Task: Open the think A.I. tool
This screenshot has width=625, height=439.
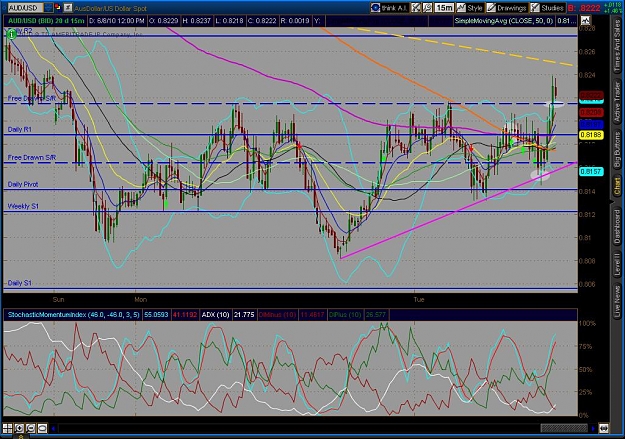Action: (x=389, y=8)
